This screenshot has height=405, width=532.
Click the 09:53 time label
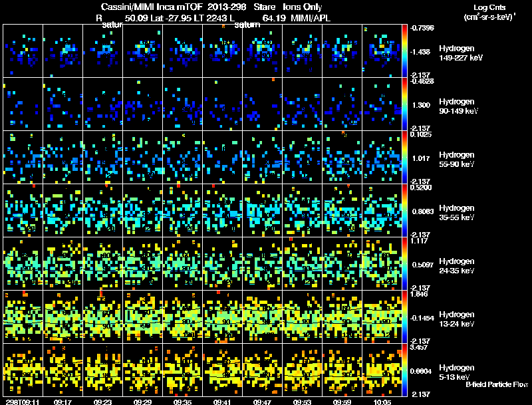click(x=302, y=402)
